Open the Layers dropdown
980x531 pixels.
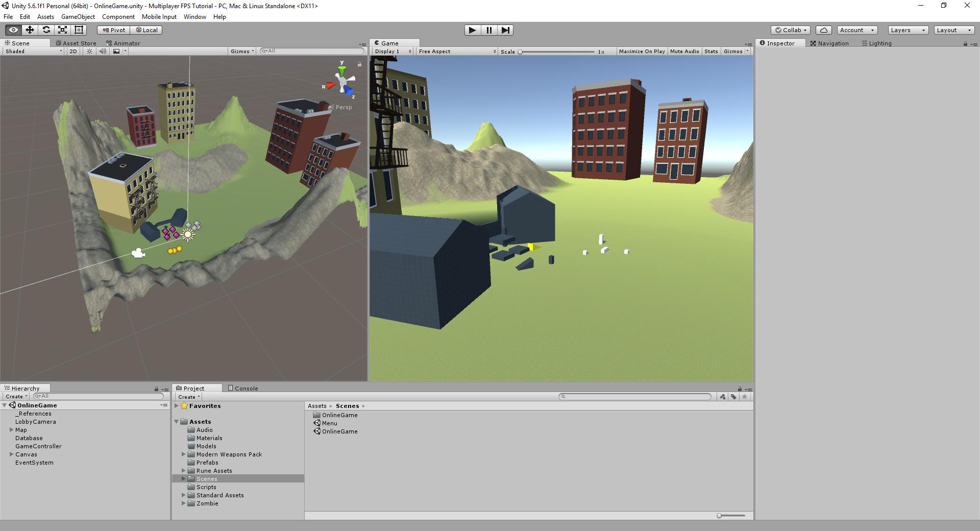click(x=906, y=30)
